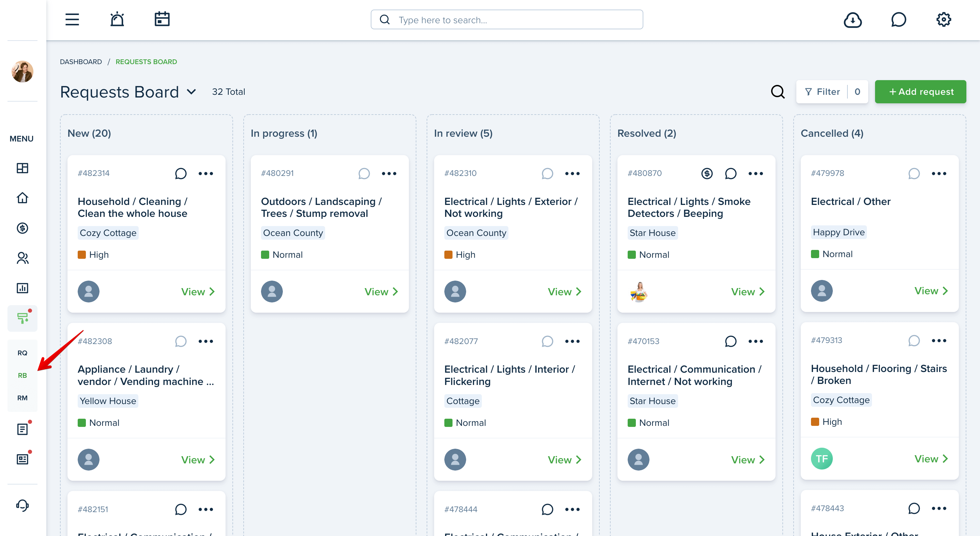Open the people contacts icon in sidebar
Screen dimensions: 980x536
pos(22,258)
